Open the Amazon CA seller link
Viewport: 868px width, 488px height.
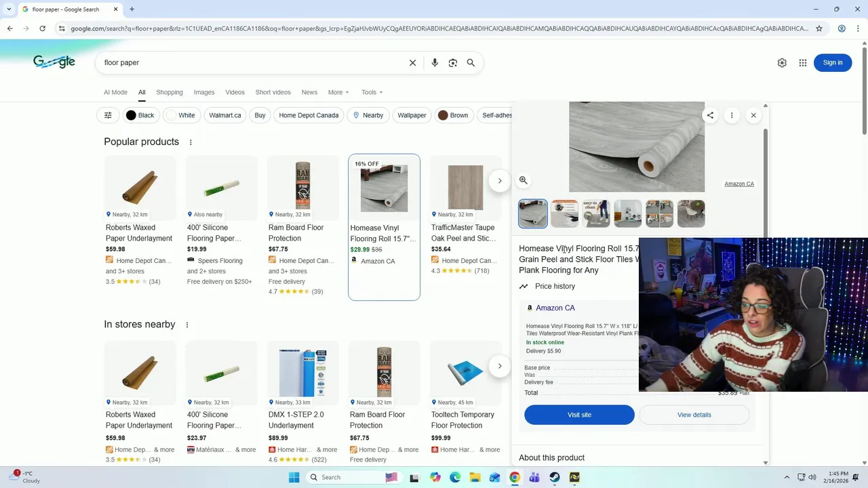[555, 308]
